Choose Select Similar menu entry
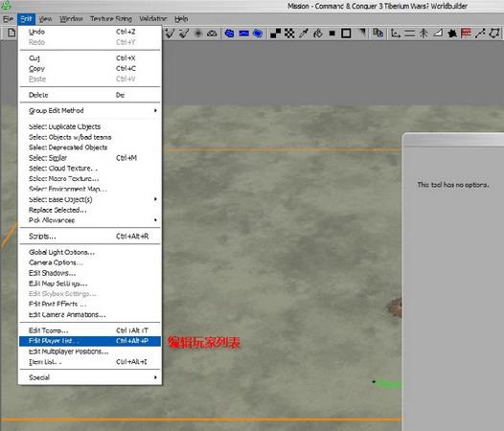 [x=90, y=158]
